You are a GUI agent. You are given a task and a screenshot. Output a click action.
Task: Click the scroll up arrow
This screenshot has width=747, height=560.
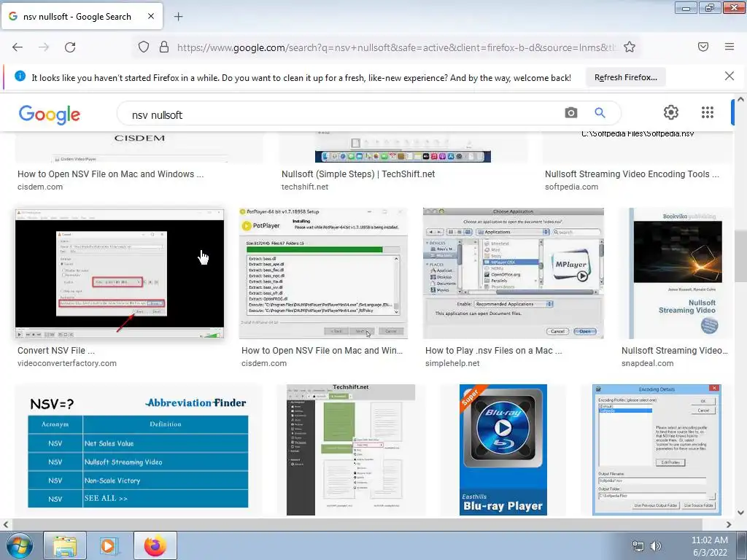pyautogui.click(x=740, y=100)
